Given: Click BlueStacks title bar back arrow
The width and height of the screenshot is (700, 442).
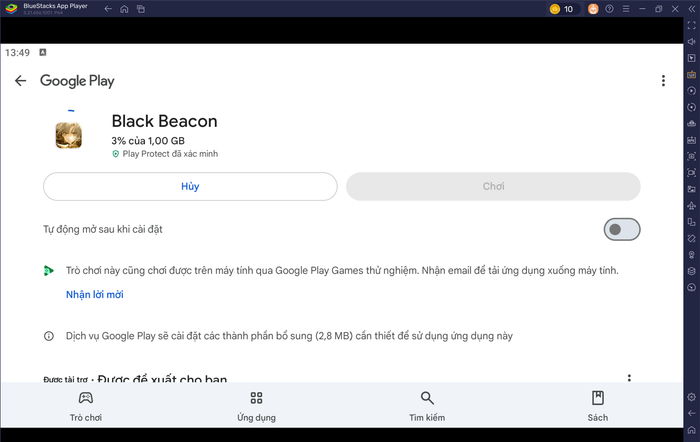Looking at the screenshot, I should coord(108,8).
